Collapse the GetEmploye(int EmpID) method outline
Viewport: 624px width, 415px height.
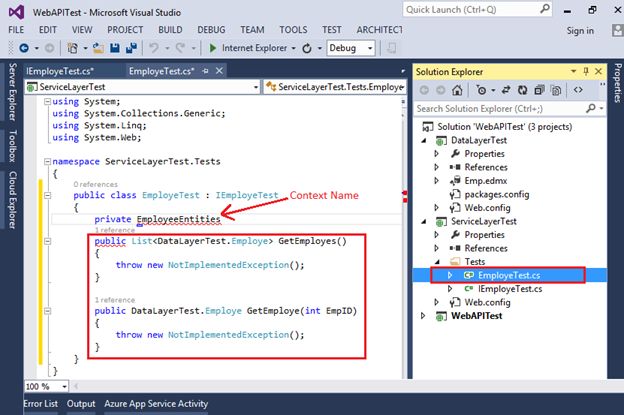tap(47, 311)
